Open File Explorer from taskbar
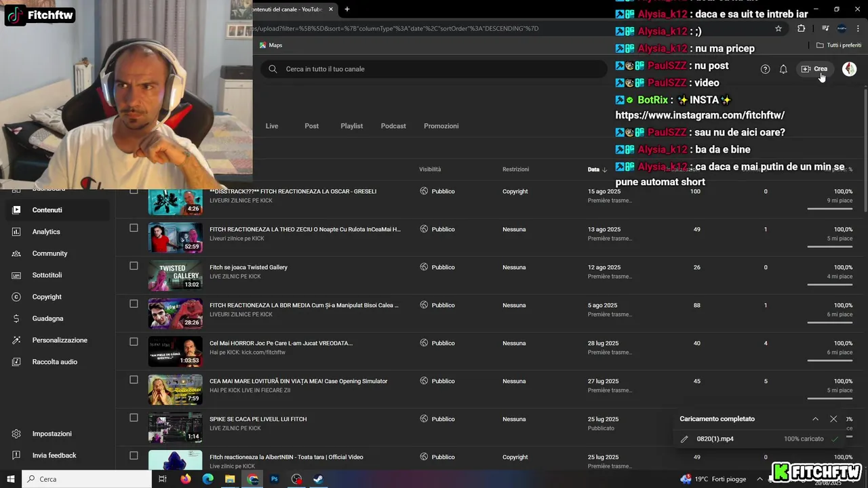This screenshot has width=868, height=488. 230,479
